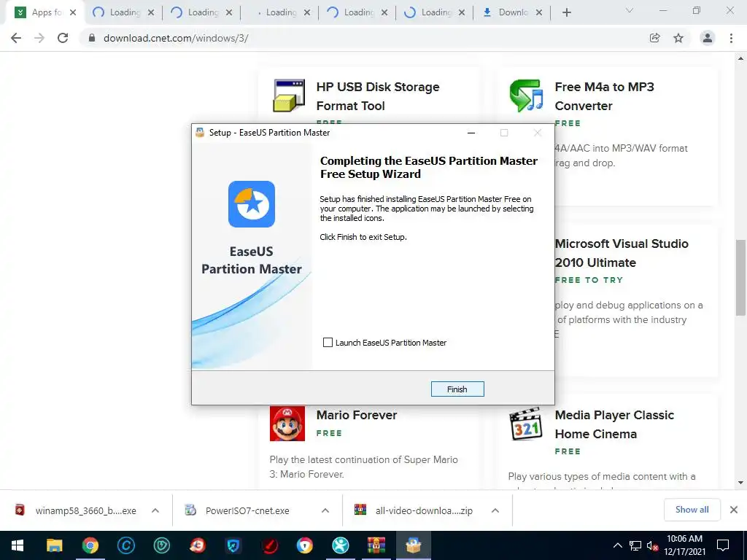This screenshot has width=747, height=560.
Task: Open the blue shield taskbar app
Action: point(233,545)
